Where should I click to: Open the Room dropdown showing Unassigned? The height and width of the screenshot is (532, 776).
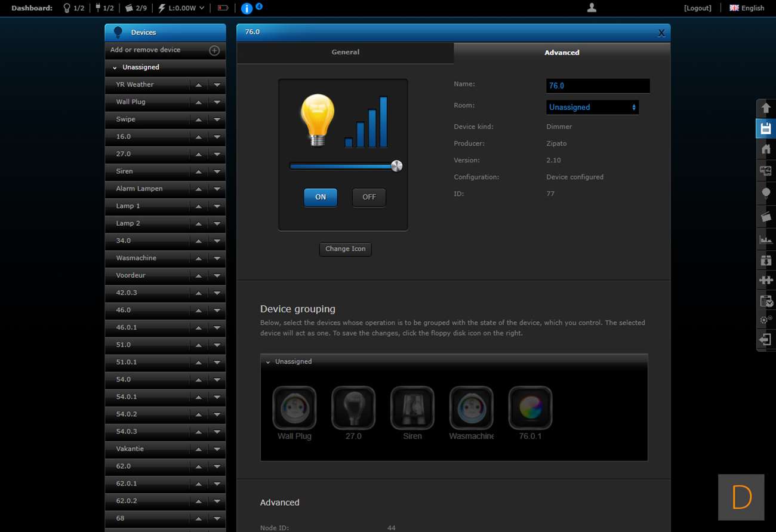coord(593,107)
